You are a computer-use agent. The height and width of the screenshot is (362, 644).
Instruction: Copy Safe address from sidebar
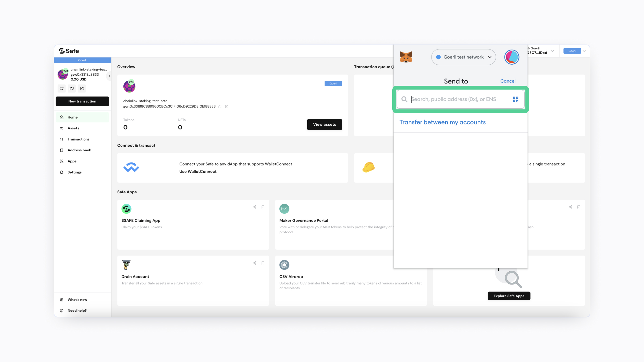coord(72,88)
